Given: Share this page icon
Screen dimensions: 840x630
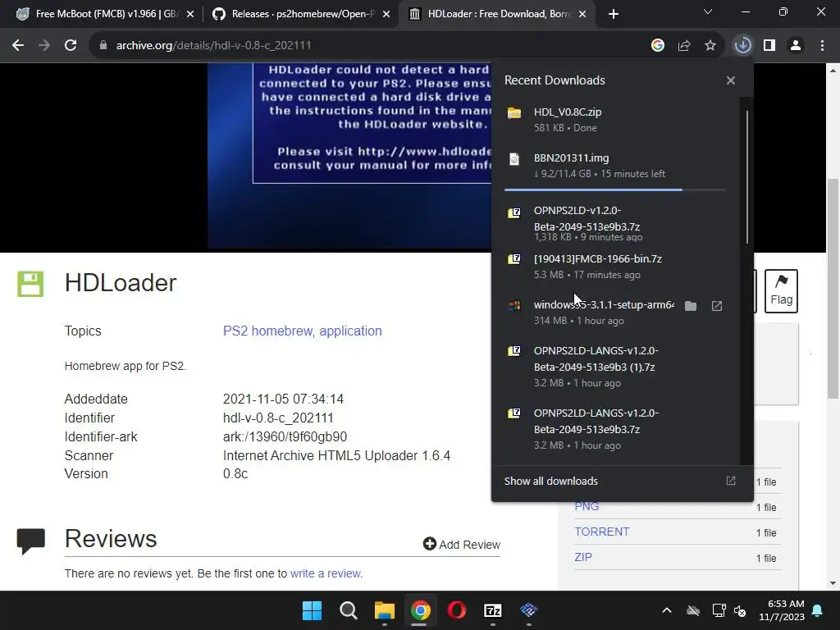Looking at the screenshot, I should [x=683, y=46].
